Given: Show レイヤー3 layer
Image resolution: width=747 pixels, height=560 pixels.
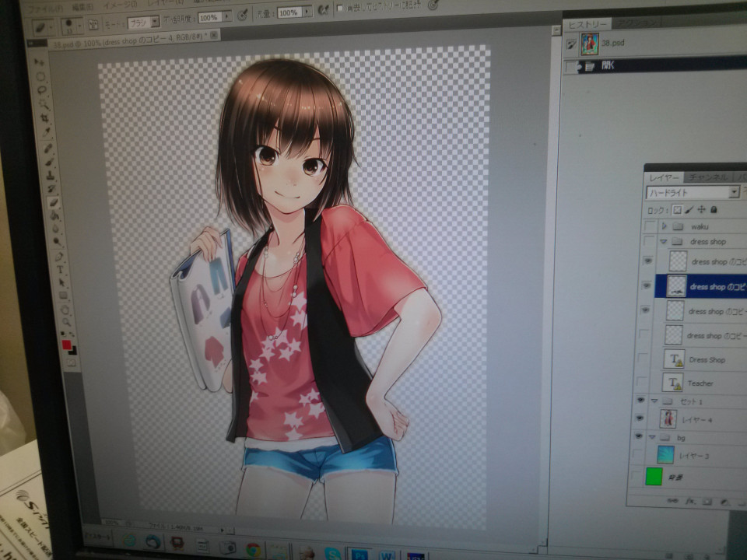Looking at the screenshot, I should click(637, 454).
